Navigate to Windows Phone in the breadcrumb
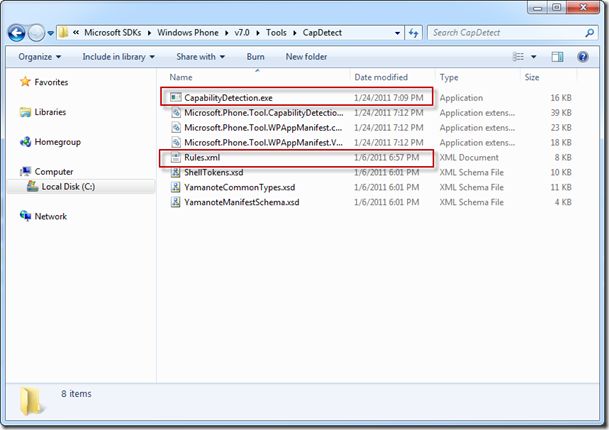The width and height of the screenshot is (609, 430). (x=188, y=33)
